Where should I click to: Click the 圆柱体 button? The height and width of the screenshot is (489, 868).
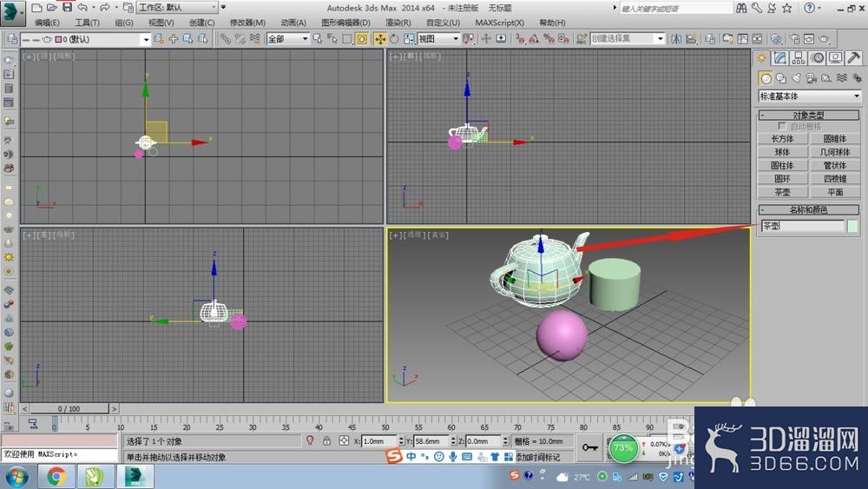[782, 165]
